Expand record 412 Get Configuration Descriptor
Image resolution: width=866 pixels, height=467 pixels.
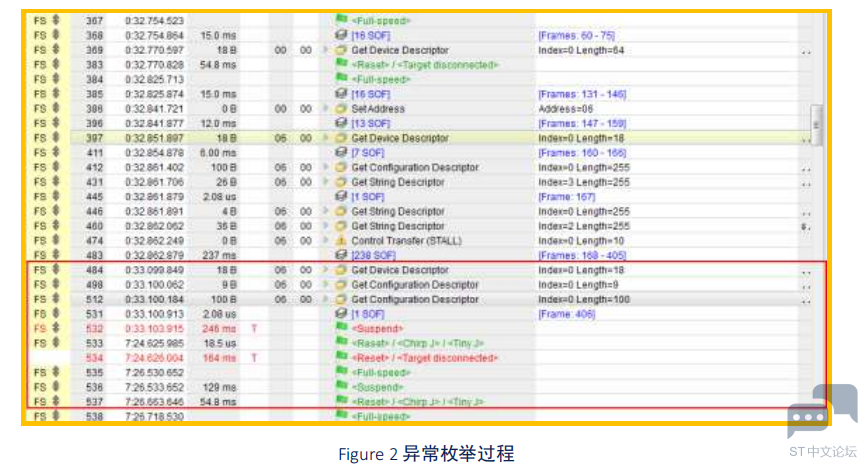[325, 167]
